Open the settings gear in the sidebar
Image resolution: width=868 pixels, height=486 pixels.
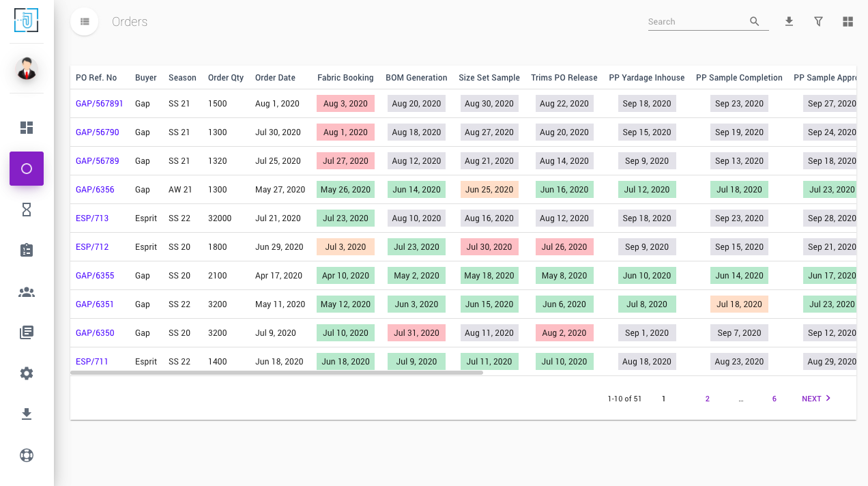click(x=27, y=373)
